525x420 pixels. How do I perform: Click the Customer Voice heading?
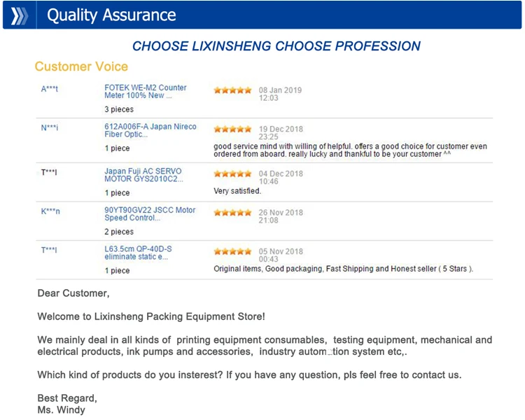click(81, 66)
